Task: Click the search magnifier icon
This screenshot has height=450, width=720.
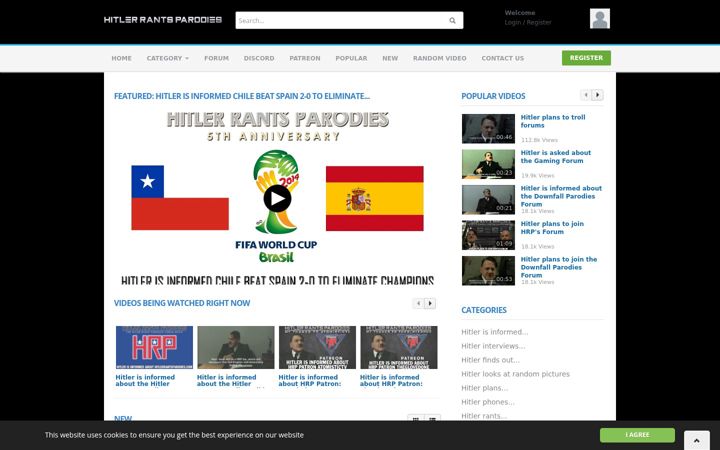Action: [452, 21]
